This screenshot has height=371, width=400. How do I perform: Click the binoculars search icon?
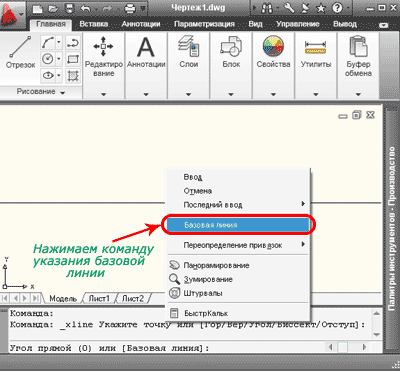266,8
